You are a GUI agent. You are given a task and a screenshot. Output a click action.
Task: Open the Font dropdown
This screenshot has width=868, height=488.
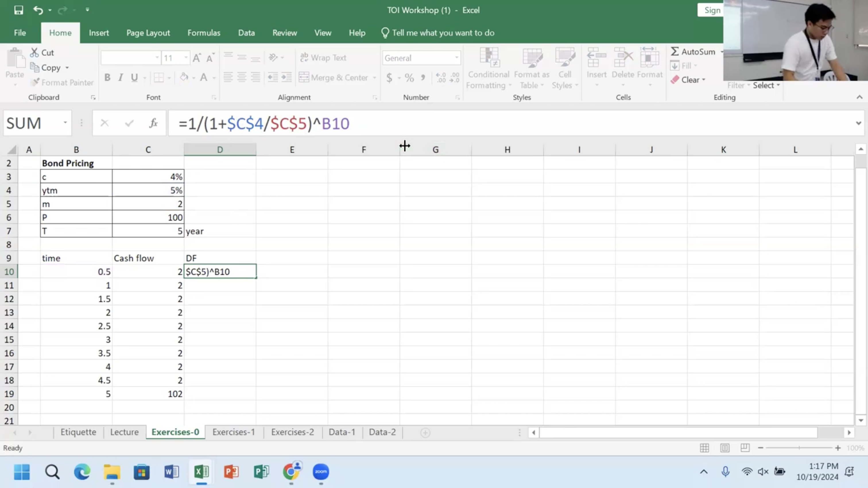pyautogui.click(x=157, y=57)
